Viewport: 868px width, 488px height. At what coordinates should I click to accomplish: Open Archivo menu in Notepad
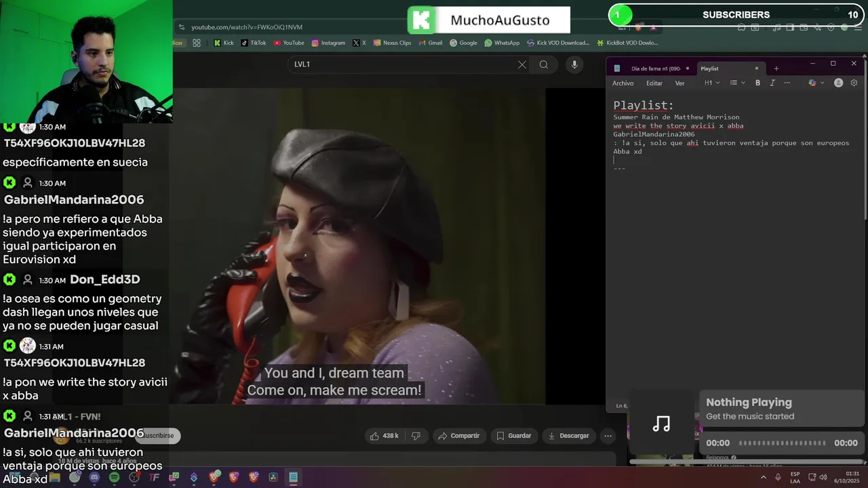pos(623,83)
